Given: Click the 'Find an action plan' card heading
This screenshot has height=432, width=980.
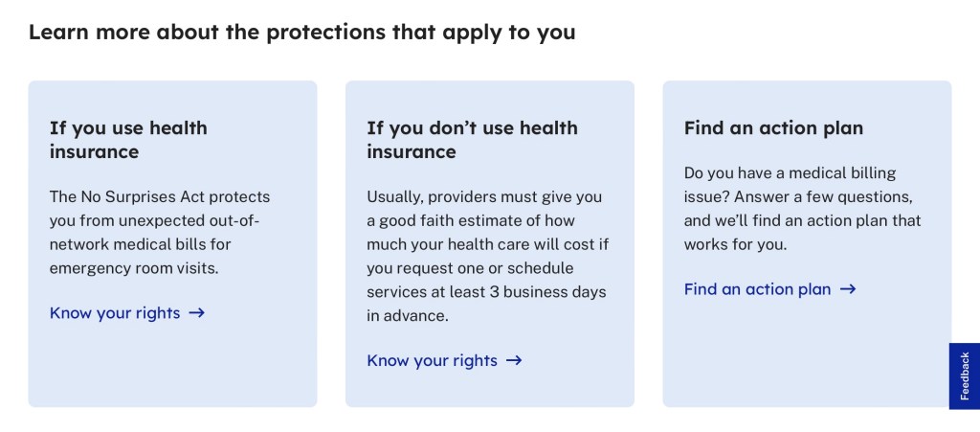Looking at the screenshot, I should [x=773, y=128].
